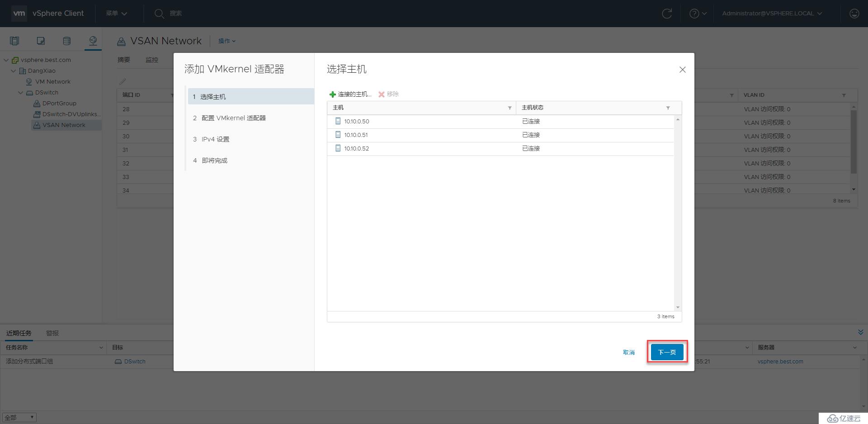Collapse the DSwitch tree node

point(21,93)
